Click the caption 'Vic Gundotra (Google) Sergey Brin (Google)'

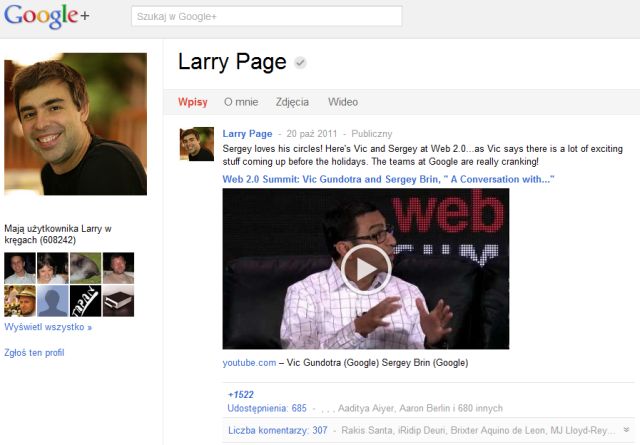pyautogui.click(x=377, y=363)
